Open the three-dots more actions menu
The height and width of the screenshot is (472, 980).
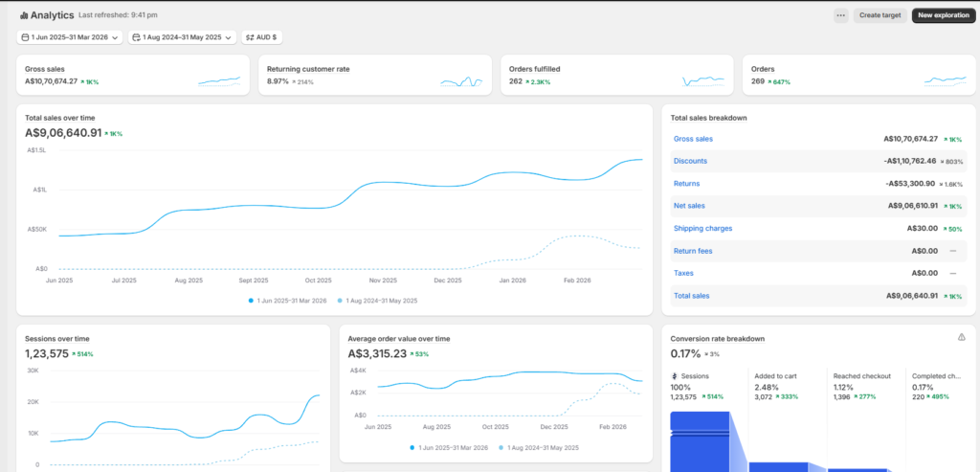[x=840, y=15]
